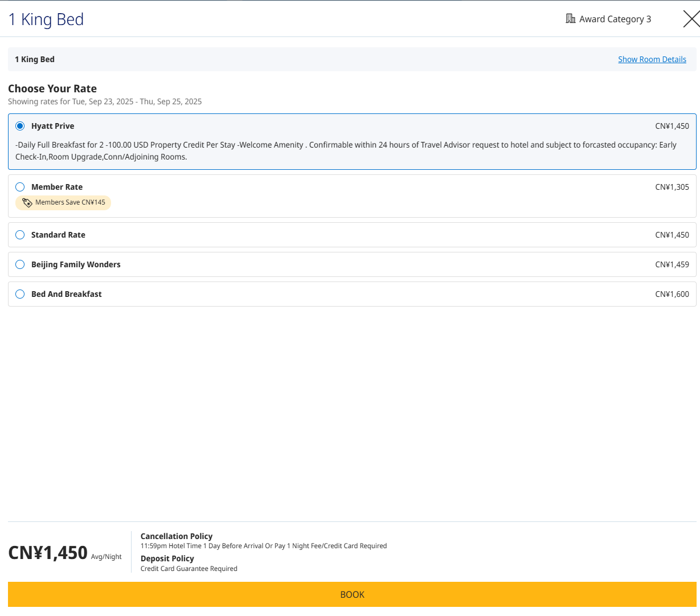
Task: Open the Show Room Details link
Action: click(652, 59)
